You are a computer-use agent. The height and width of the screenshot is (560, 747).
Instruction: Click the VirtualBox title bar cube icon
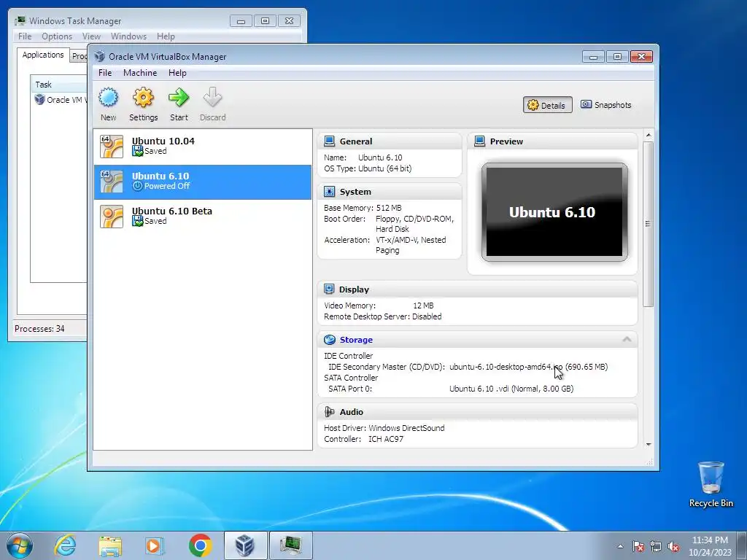[x=99, y=56]
